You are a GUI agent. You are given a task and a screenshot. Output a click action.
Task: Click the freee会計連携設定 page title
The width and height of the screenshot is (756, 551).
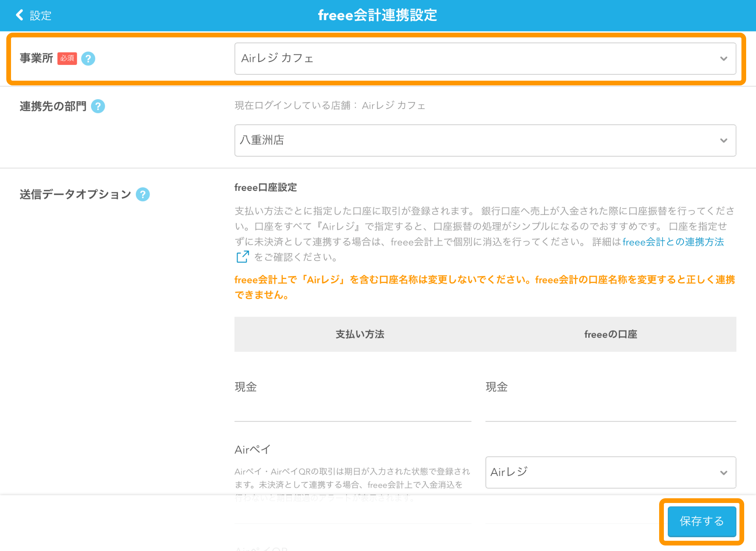pos(378,15)
